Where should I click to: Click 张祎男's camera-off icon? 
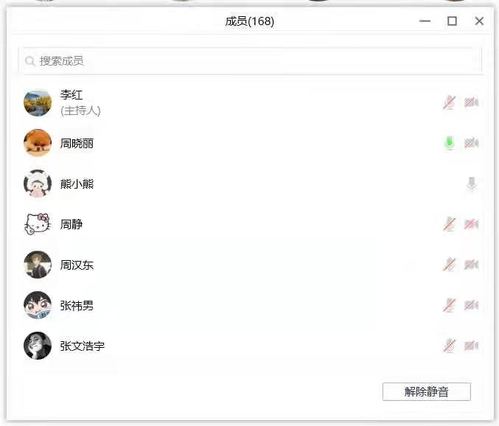[471, 305]
